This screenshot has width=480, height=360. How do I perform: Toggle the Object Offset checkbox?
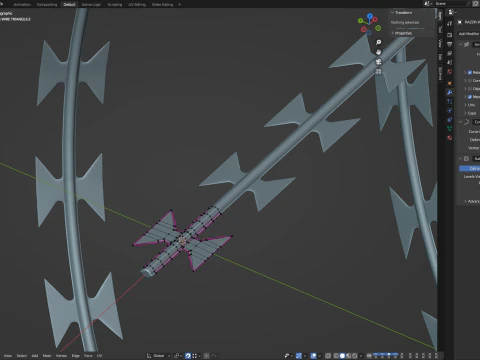(x=470, y=89)
